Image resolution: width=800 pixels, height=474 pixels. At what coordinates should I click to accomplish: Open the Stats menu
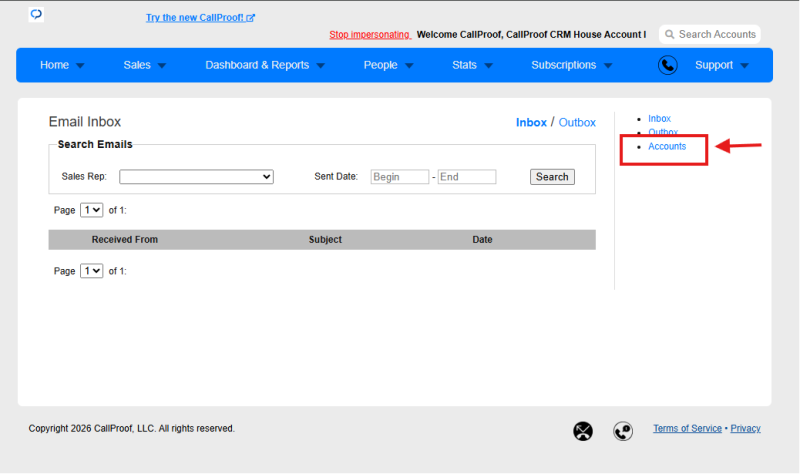[464, 65]
